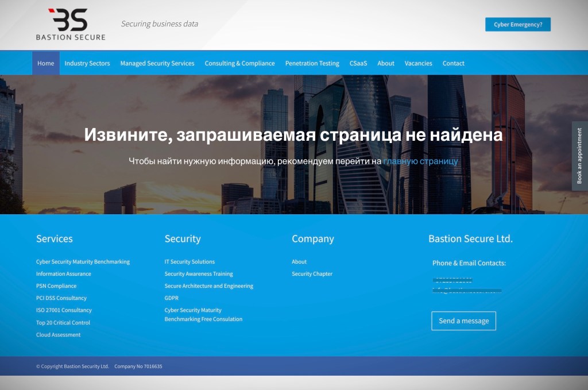The height and width of the screenshot is (390, 588).
Task: Go to Penetration Testing page
Action: pos(312,63)
